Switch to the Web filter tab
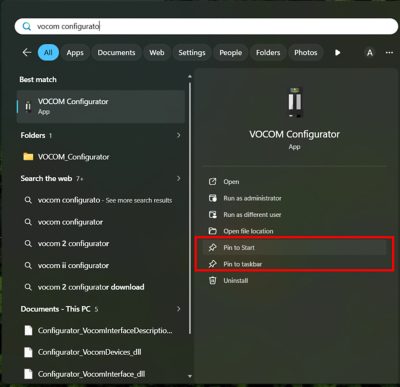 click(157, 53)
